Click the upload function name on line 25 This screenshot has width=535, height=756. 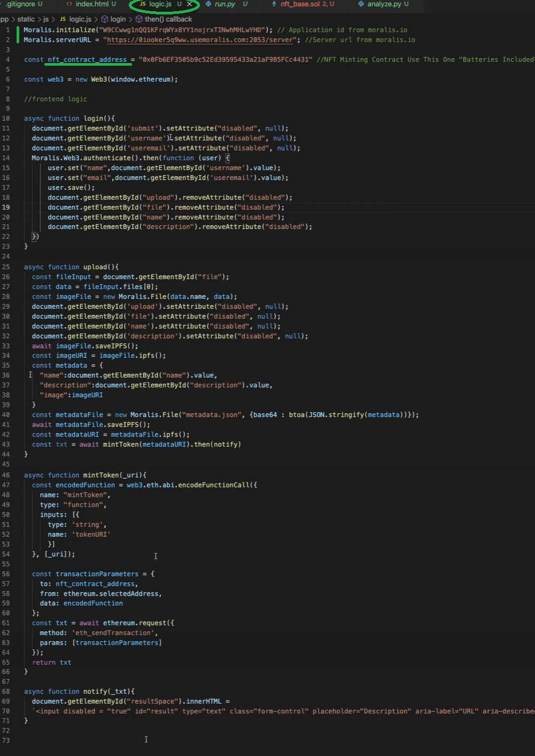coord(95,267)
